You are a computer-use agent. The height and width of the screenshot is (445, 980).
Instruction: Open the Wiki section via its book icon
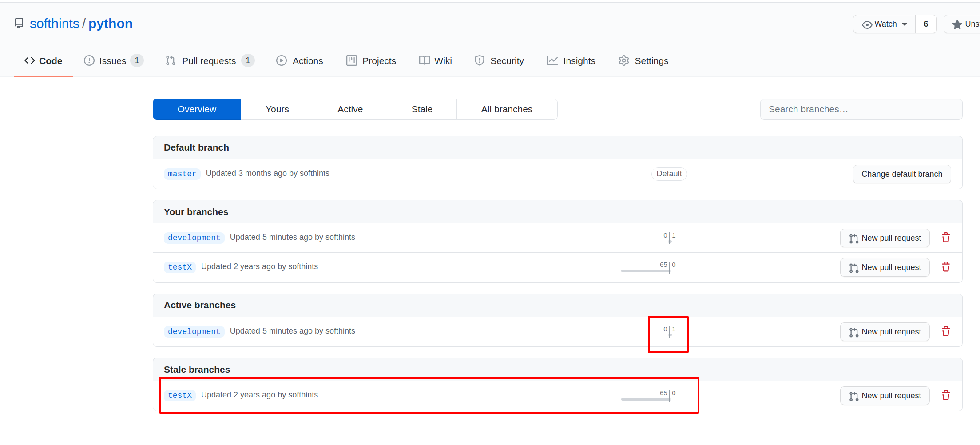424,60
